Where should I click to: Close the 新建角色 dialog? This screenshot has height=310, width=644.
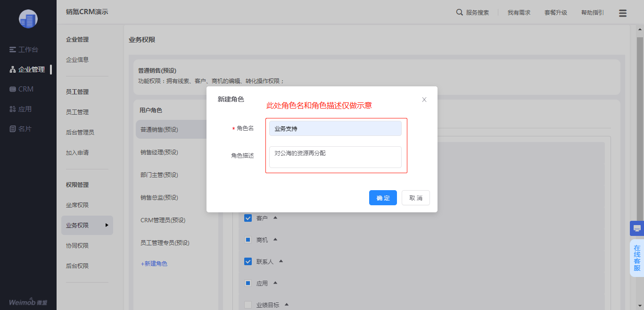424,100
